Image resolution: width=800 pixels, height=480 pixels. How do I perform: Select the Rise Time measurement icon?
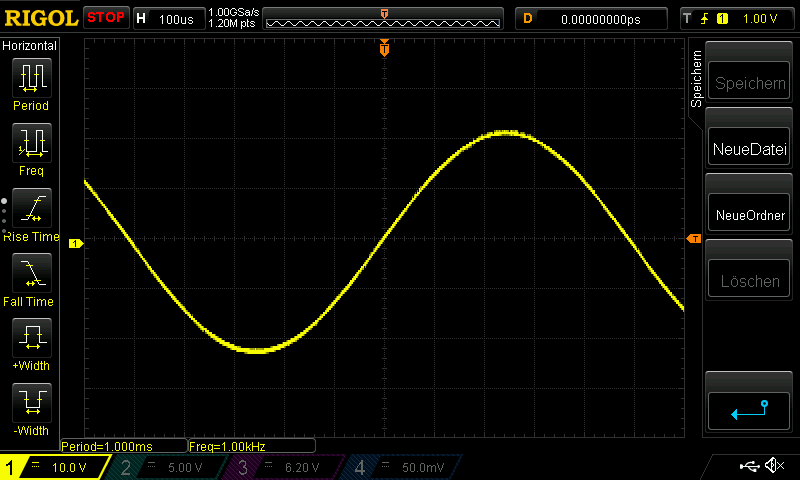click(x=32, y=208)
